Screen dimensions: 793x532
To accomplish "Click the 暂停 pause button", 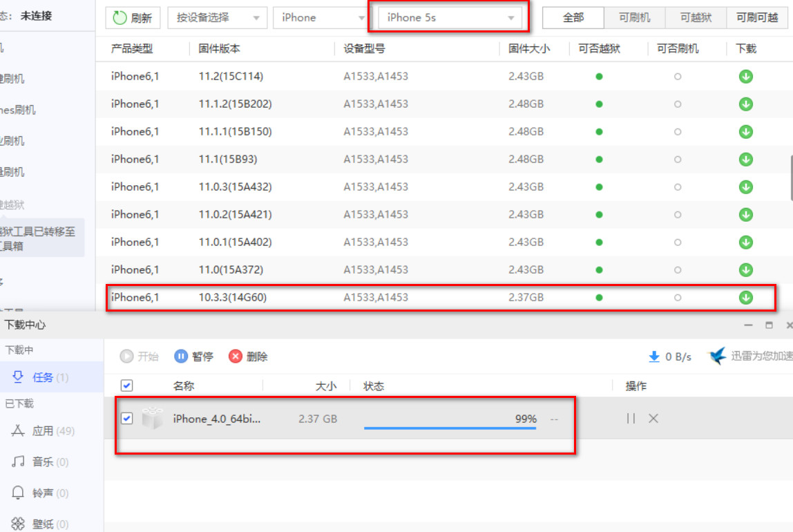I will (x=193, y=357).
